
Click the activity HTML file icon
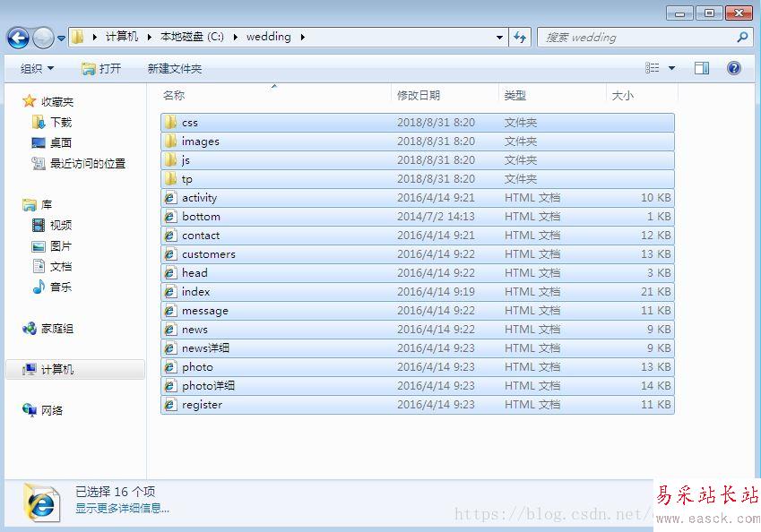coord(170,197)
